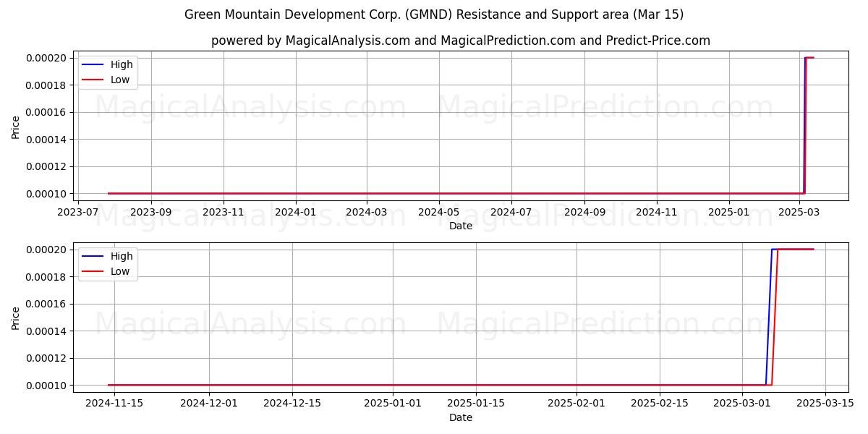Click the '2024-12-01' tick label on bottom chart
This screenshot has height=434, width=868.
[209, 405]
